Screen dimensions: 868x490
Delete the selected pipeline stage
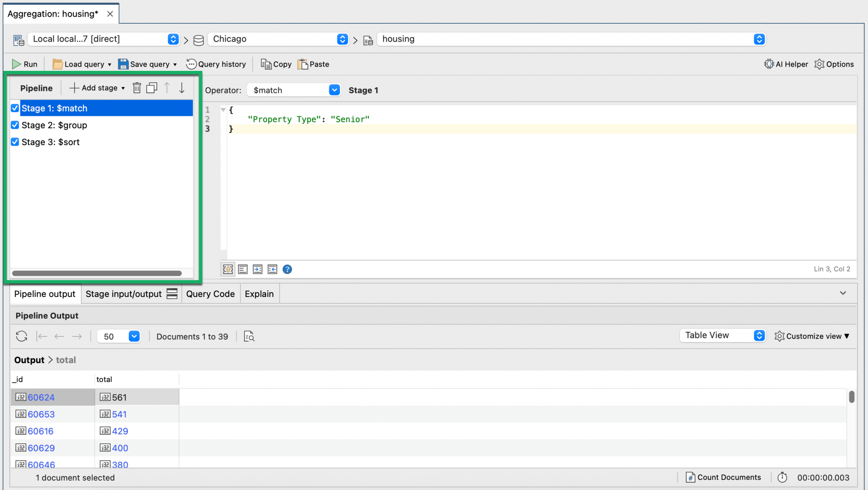coord(136,87)
